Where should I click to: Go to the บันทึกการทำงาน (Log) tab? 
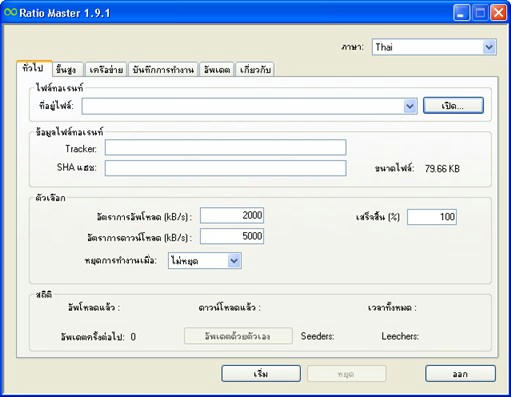(x=163, y=70)
